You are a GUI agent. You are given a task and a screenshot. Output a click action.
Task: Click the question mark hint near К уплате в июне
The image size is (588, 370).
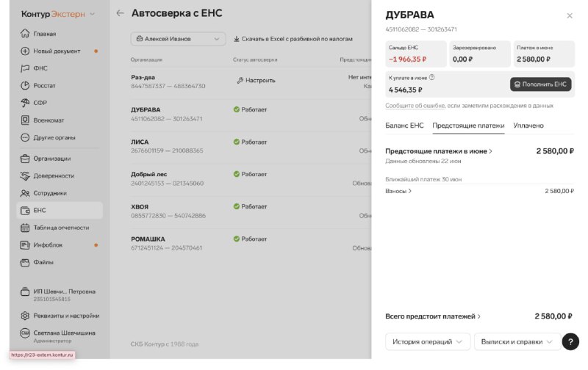coord(431,78)
